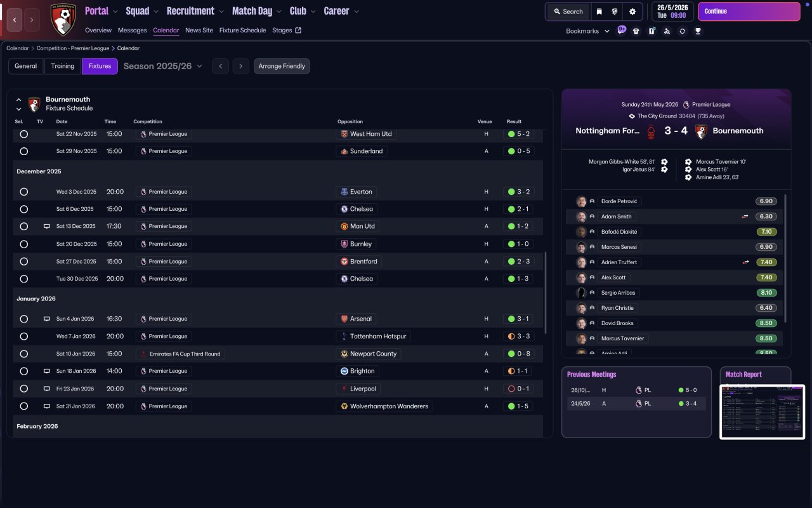Click the Search button
This screenshot has height=508, width=812.
pyautogui.click(x=568, y=11)
